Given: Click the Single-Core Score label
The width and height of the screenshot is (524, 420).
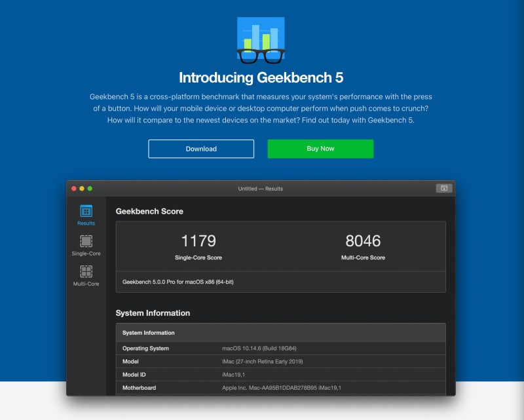Looking at the screenshot, I should pyautogui.click(x=198, y=258).
